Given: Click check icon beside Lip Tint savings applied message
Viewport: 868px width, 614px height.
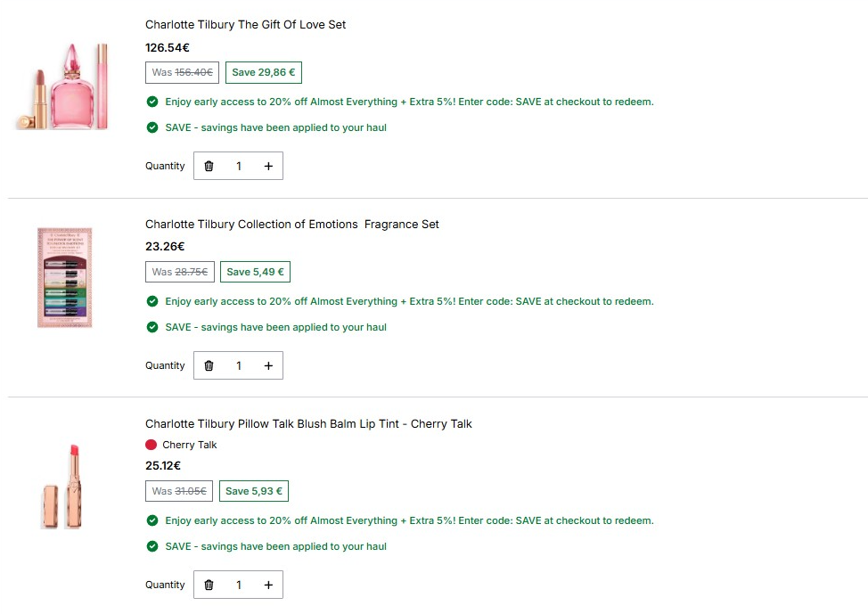Looking at the screenshot, I should (x=152, y=546).
